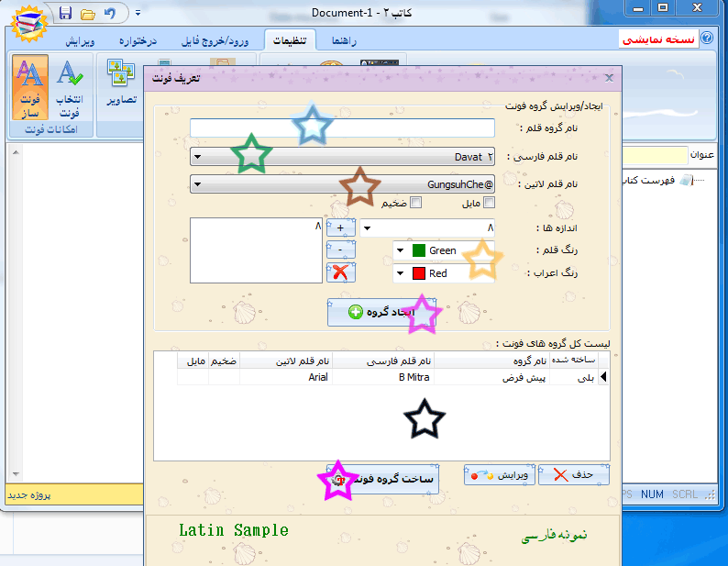Open the Persian font name dropdown Davat

click(x=342, y=157)
